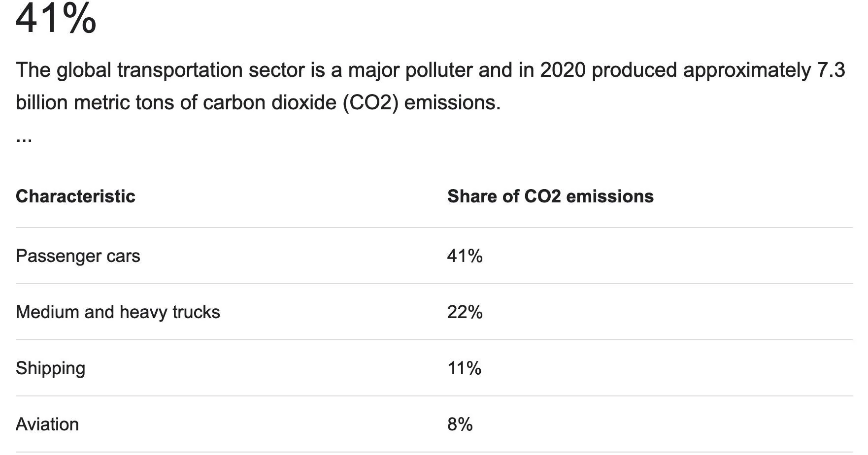Click the 22% value for trucks
Screen dimensions: 868x455
tap(465, 312)
